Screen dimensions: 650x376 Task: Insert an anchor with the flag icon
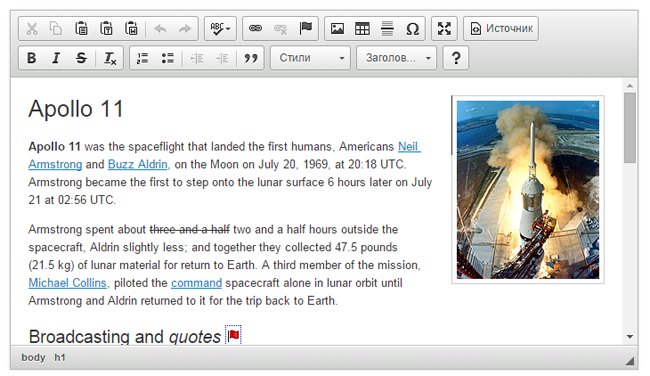306,29
